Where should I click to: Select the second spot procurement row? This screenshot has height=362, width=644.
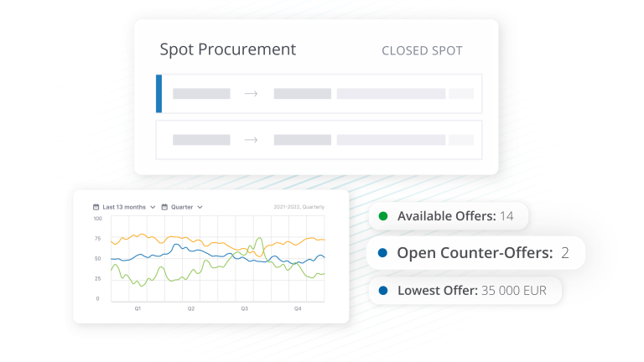(x=319, y=140)
